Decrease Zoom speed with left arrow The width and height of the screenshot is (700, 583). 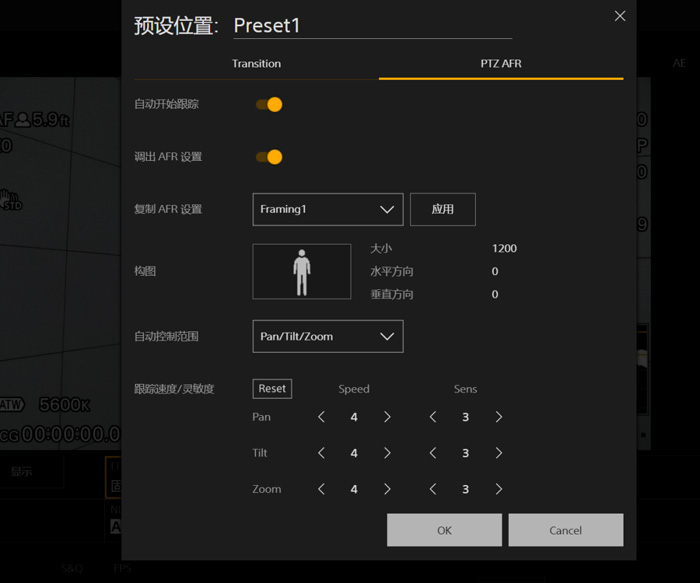click(321, 489)
